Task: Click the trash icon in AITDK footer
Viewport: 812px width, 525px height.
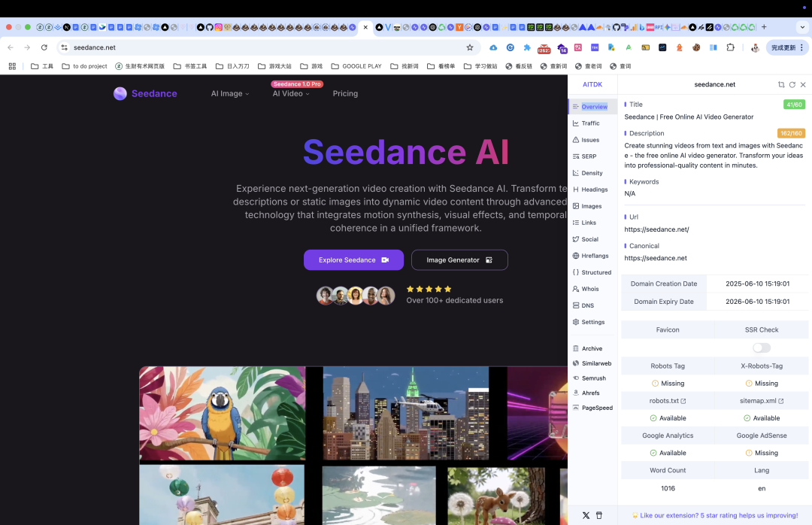Action: [x=599, y=516]
